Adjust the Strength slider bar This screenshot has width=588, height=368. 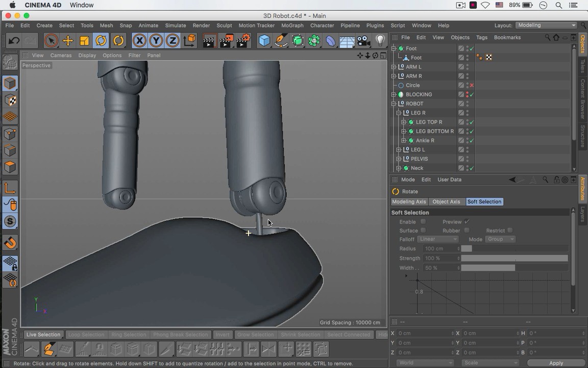tap(514, 259)
